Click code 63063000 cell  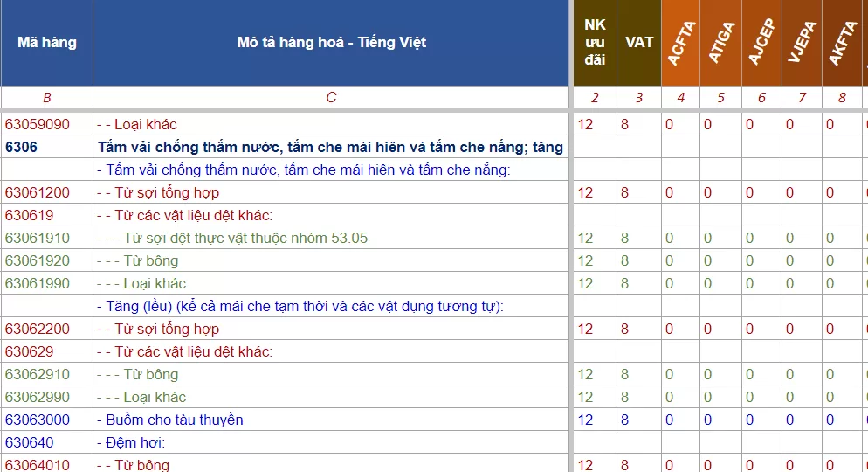click(x=46, y=420)
